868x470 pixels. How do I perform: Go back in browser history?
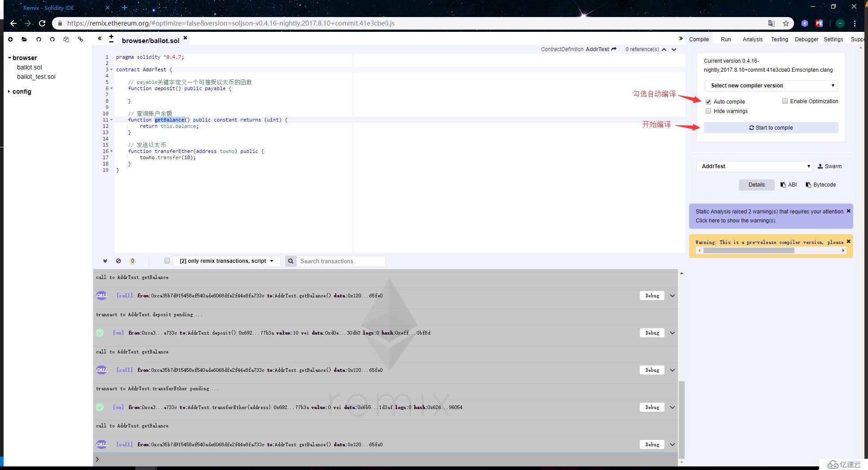(13, 23)
